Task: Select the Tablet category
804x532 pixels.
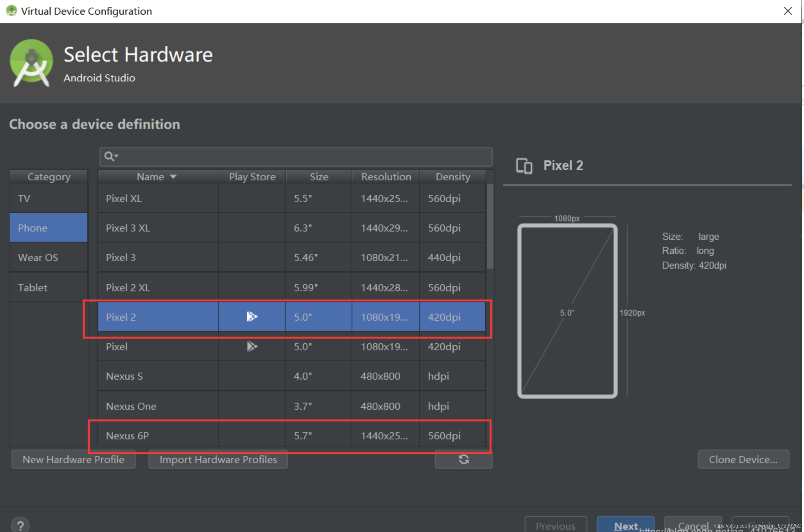Action: point(48,287)
